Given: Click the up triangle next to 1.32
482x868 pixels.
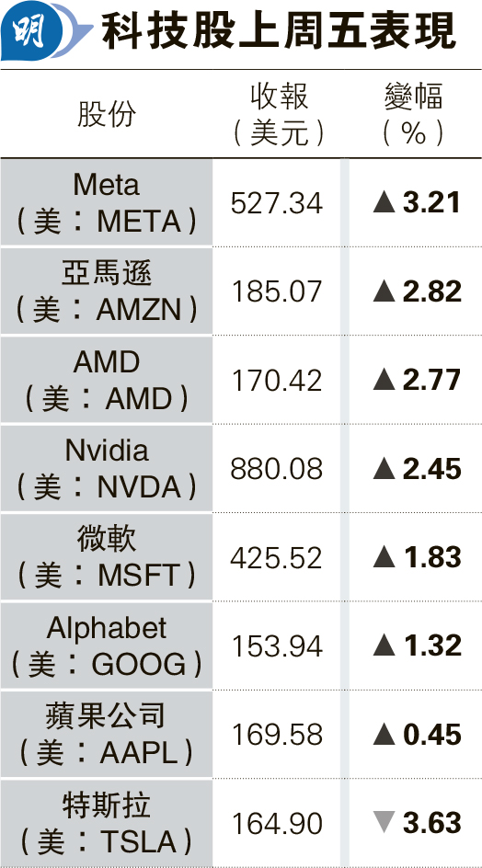Looking at the screenshot, I should pos(384,646).
